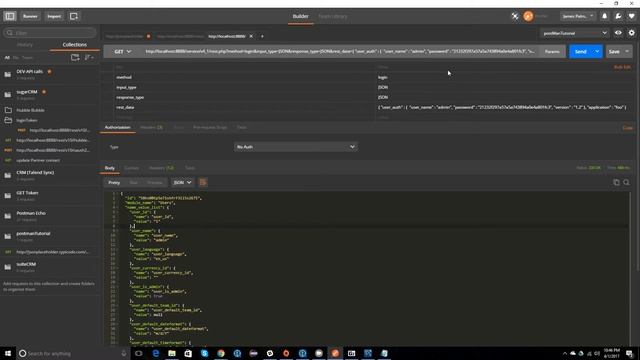Click the Runner button
Image resolution: width=640 pixels, height=360 pixels.
click(30, 16)
